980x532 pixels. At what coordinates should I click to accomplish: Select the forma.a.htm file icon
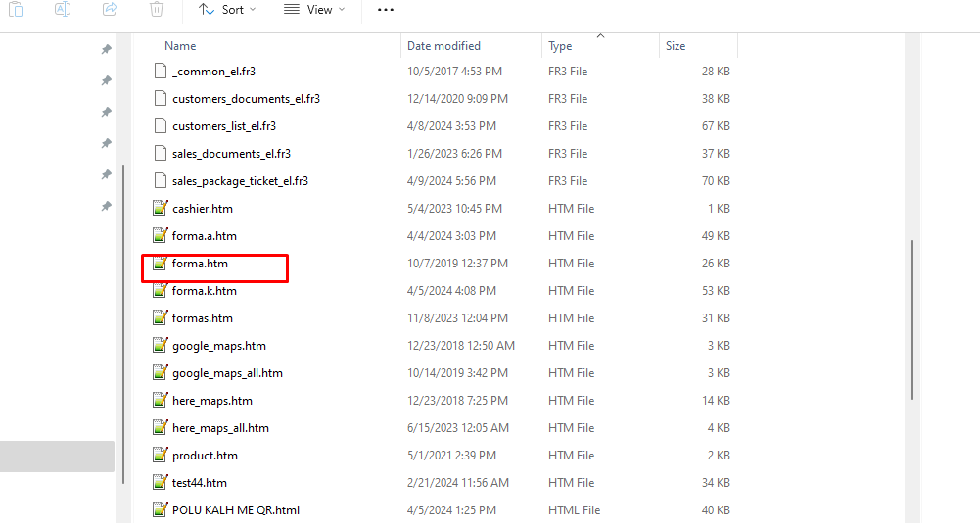[160, 235]
